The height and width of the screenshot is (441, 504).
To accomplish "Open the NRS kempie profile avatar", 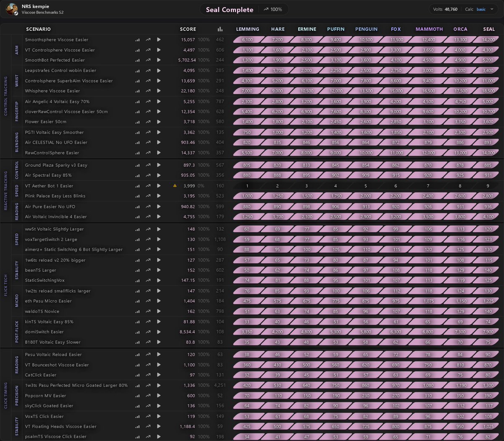I will click(x=12, y=9).
